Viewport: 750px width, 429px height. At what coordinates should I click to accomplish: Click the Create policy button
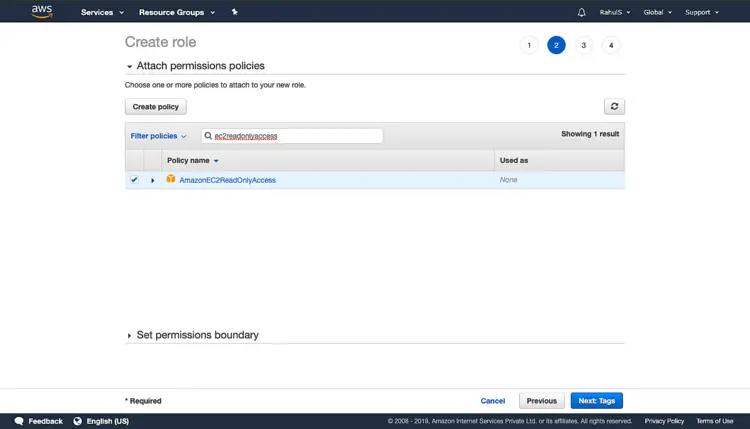click(x=155, y=107)
